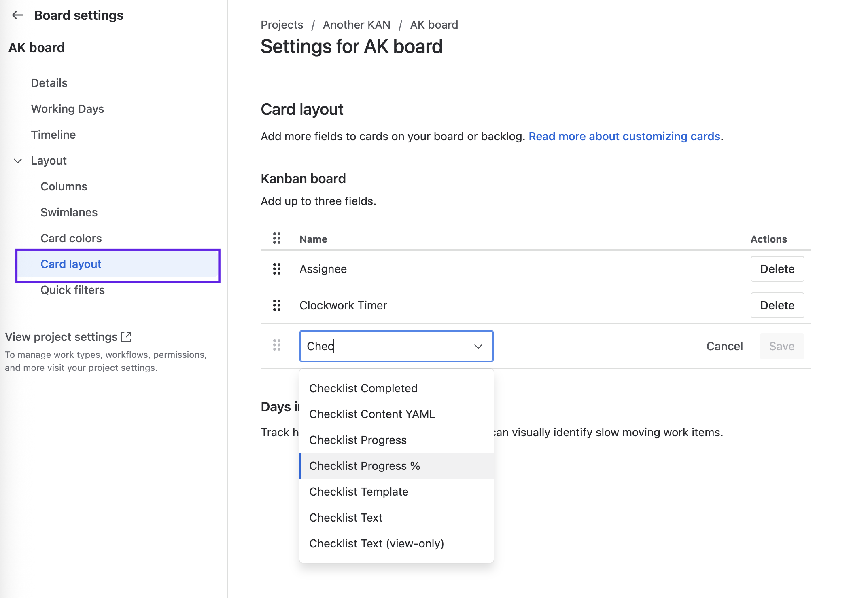The height and width of the screenshot is (598, 868).
Task: Choose Checklist Completed option
Action: (x=363, y=388)
